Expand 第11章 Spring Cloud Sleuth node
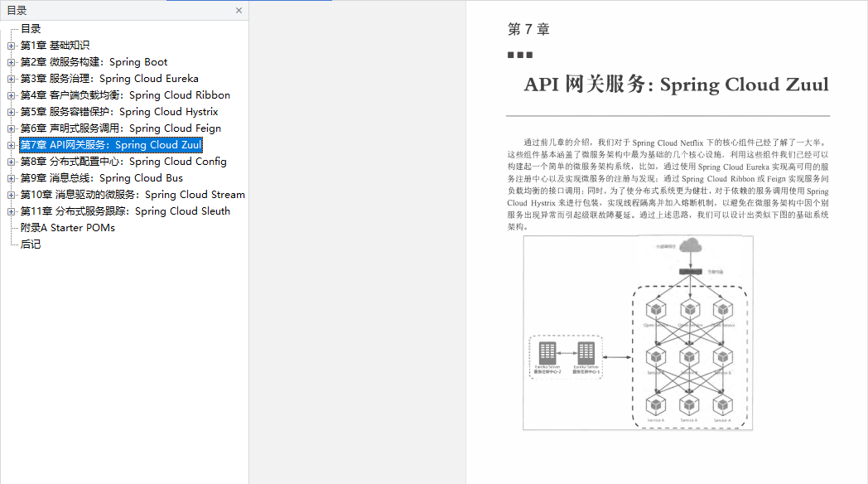 tap(11, 212)
